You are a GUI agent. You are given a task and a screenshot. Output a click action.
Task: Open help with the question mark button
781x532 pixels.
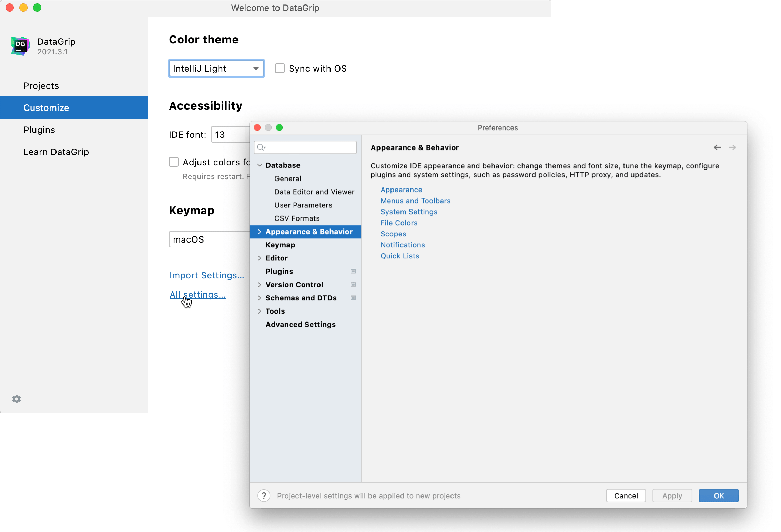click(x=264, y=496)
